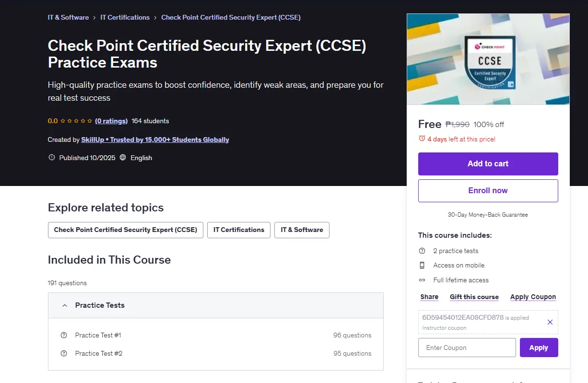Click Gift this course button
The image size is (588, 383).
click(x=474, y=297)
